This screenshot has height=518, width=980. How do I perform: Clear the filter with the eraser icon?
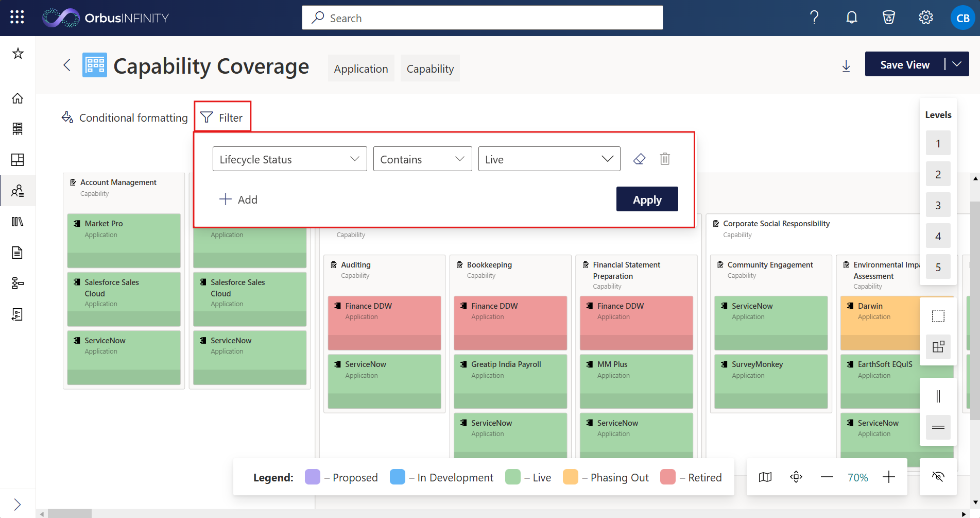point(639,159)
